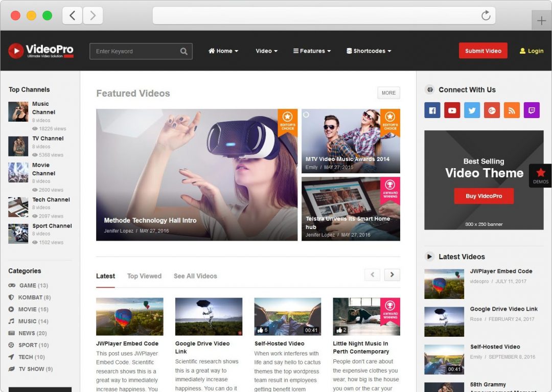The image size is (552, 392).
Task: Click the search magnifier icon
Action: 183,51
